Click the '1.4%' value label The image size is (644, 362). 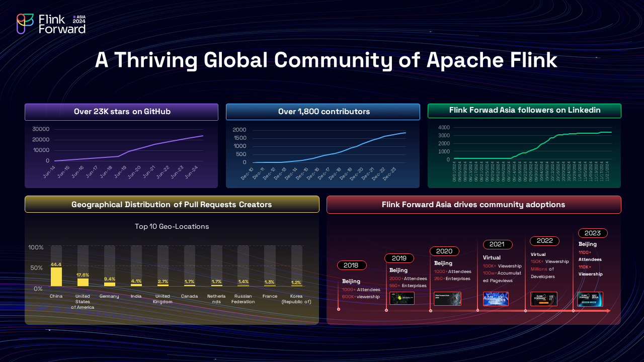[x=244, y=282]
